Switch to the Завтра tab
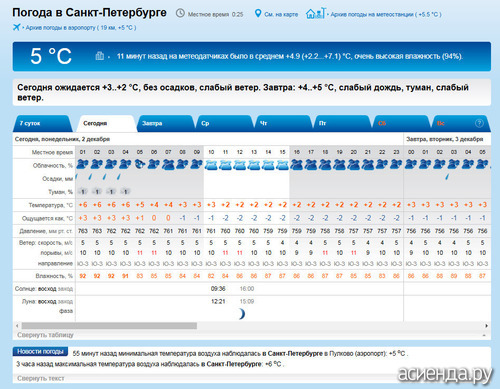Screen dimensions: 500x389 point(165,123)
